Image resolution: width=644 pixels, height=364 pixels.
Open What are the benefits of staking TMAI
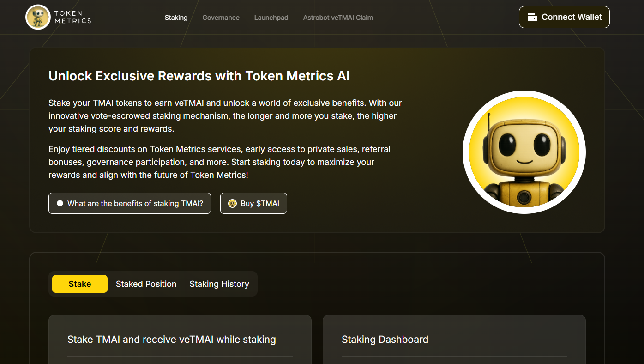coord(129,203)
